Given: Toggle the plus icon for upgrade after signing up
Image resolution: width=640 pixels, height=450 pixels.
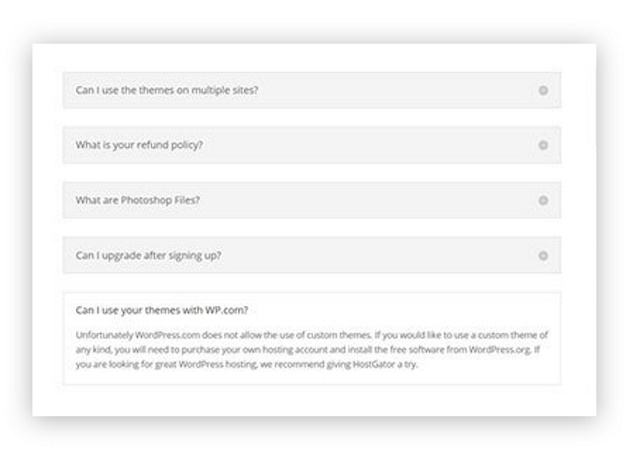Looking at the screenshot, I should (543, 256).
